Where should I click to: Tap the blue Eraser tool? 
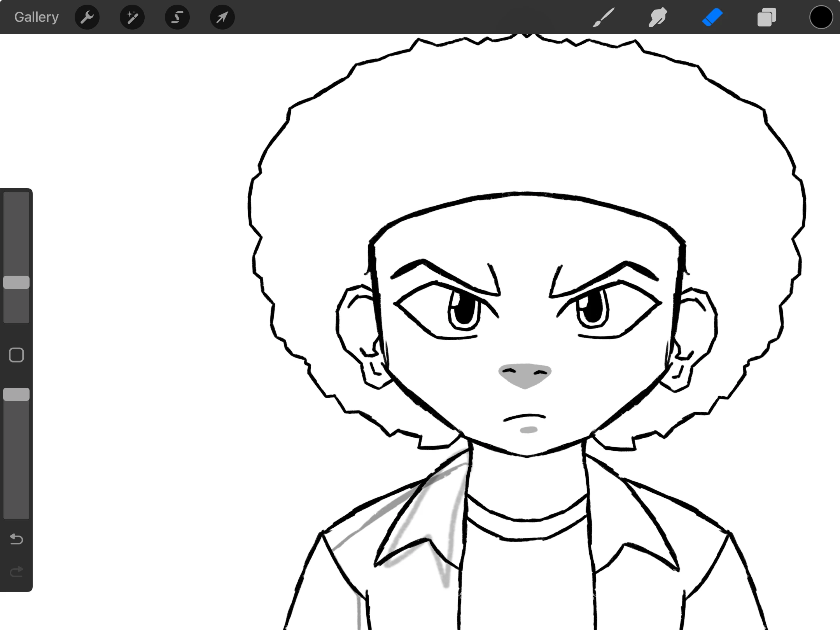click(x=712, y=17)
